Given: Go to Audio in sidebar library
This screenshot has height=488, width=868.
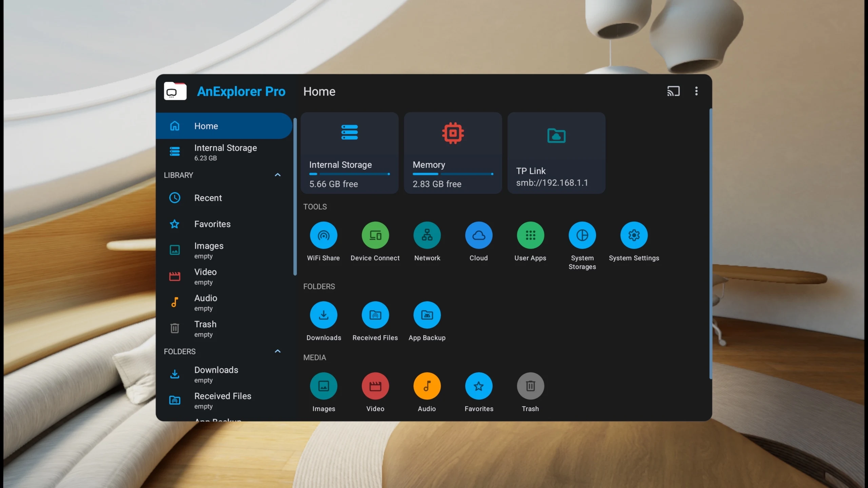Looking at the screenshot, I should click(x=224, y=303).
